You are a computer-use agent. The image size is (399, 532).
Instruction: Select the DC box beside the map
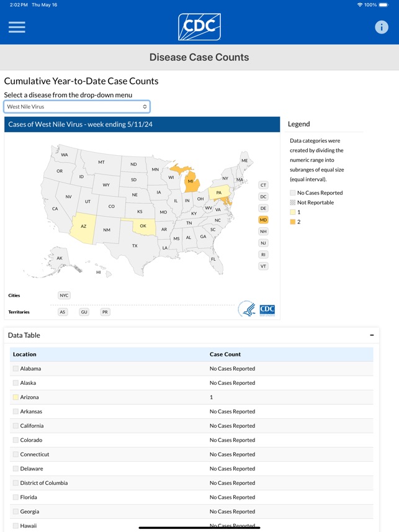click(x=263, y=196)
